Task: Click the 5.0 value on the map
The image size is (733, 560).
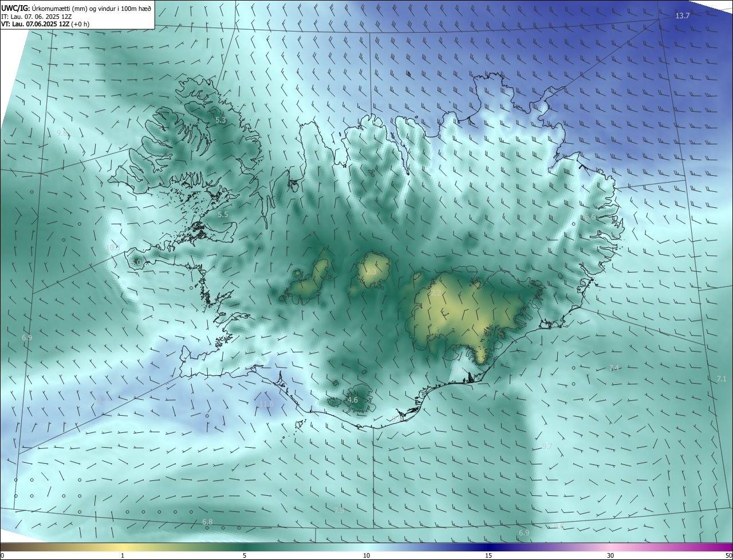Action: [x=136, y=262]
